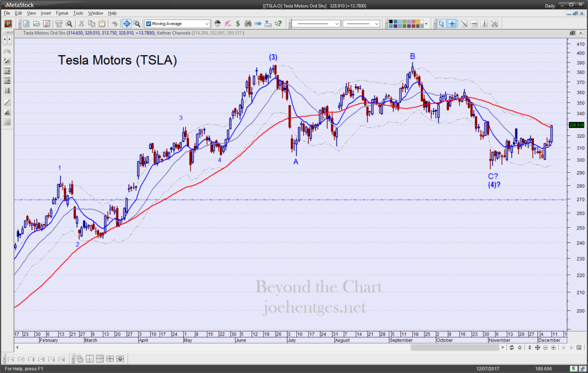Click the four-way pan arrows icon

(x=537, y=348)
